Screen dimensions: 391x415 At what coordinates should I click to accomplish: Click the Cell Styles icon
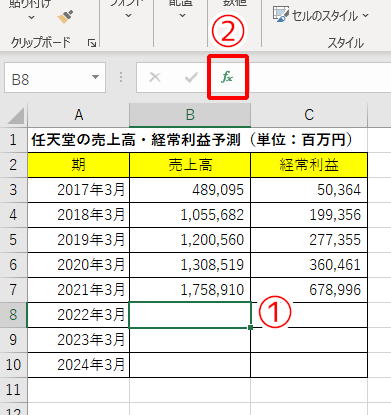pos(281,15)
